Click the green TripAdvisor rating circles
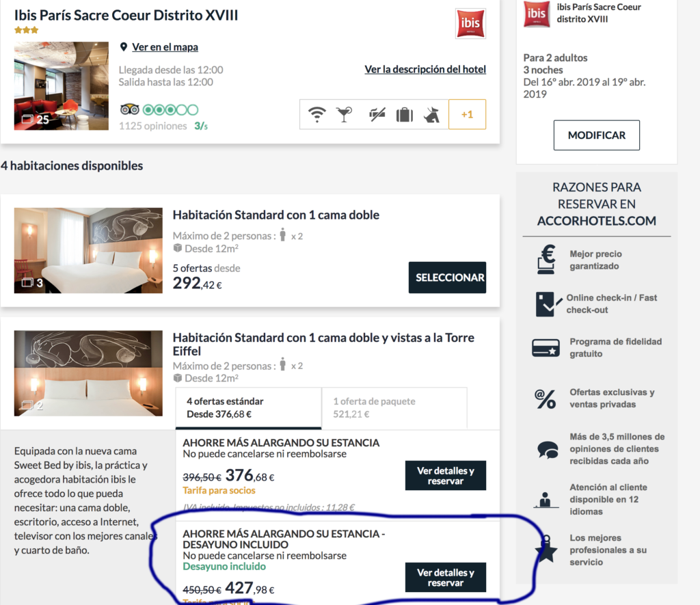Viewport: 700px width, 605px height. [x=170, y=110]
